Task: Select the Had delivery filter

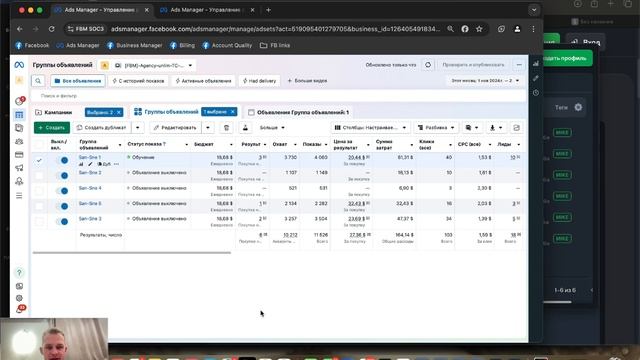Action: pos(260,81)
